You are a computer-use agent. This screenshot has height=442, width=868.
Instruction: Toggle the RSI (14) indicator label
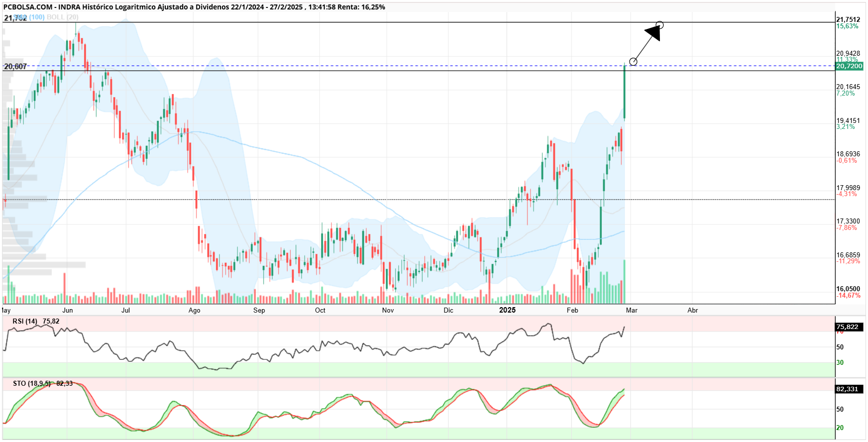(x=25, y=322)
